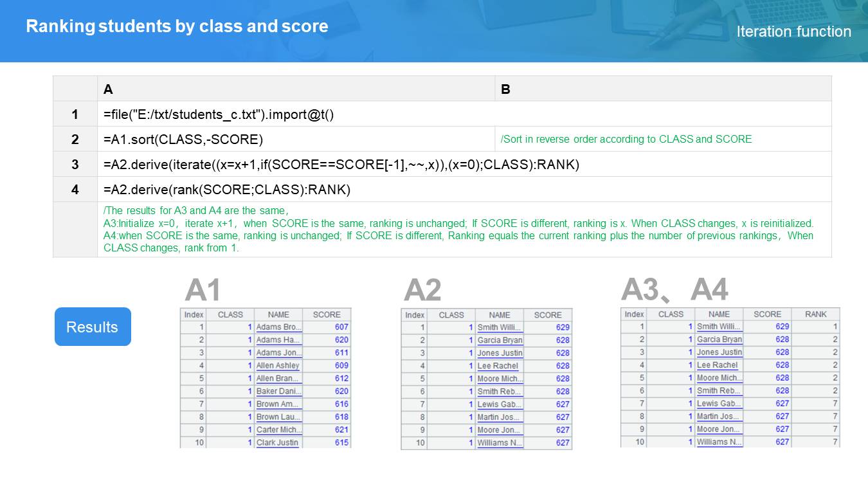The height and width of the screenshot is (488, 868).
Task: Click the CLASS column header in the A1 table
Action: (230, 314)
